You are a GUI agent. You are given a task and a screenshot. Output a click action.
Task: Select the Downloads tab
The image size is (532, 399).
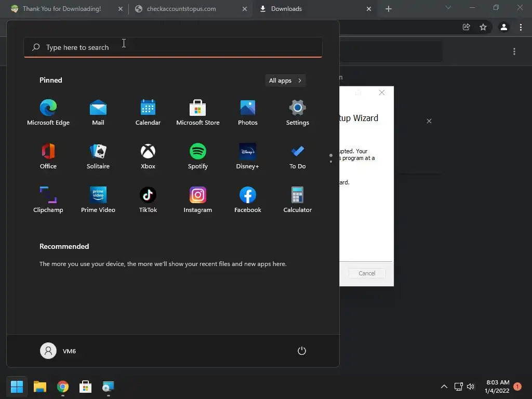[286, 9]
